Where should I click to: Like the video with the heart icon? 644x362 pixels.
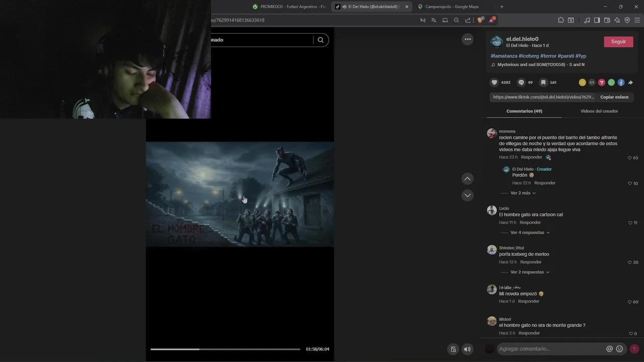click(x=495, y=82)
